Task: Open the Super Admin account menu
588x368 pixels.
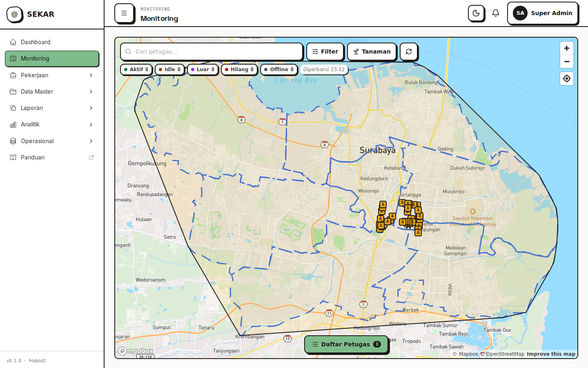Action: 543,13
